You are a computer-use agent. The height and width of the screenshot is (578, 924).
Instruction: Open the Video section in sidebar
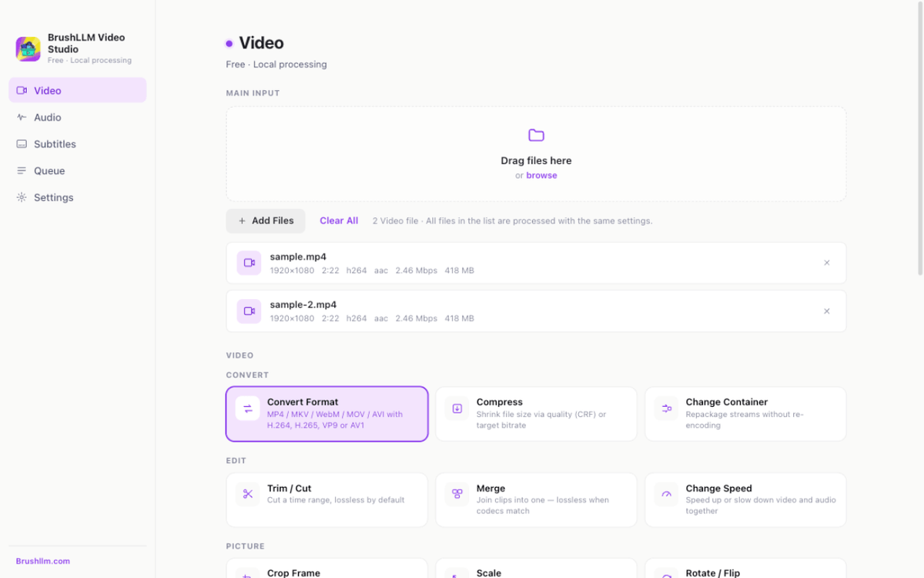point(77,90)
